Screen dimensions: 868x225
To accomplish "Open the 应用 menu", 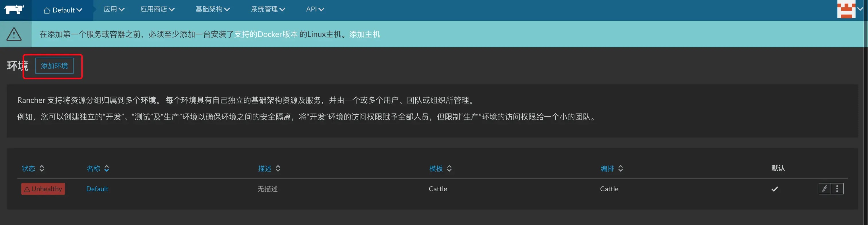I will click(x=114, y=9).
